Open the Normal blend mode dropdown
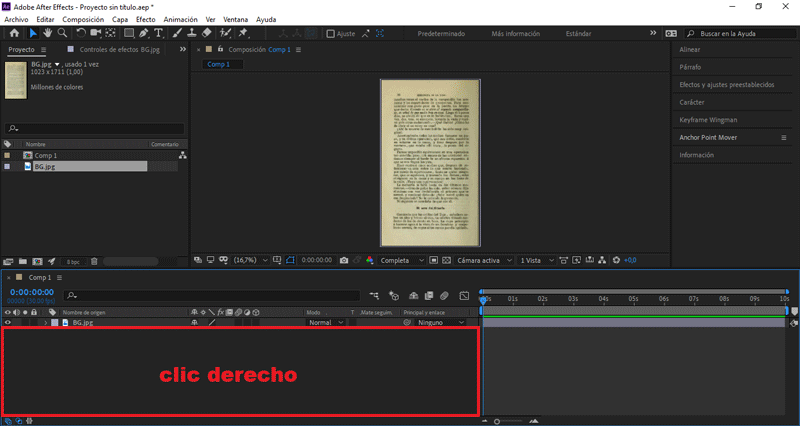This screenshot has height=426, width=800. (x=325, y=323)
